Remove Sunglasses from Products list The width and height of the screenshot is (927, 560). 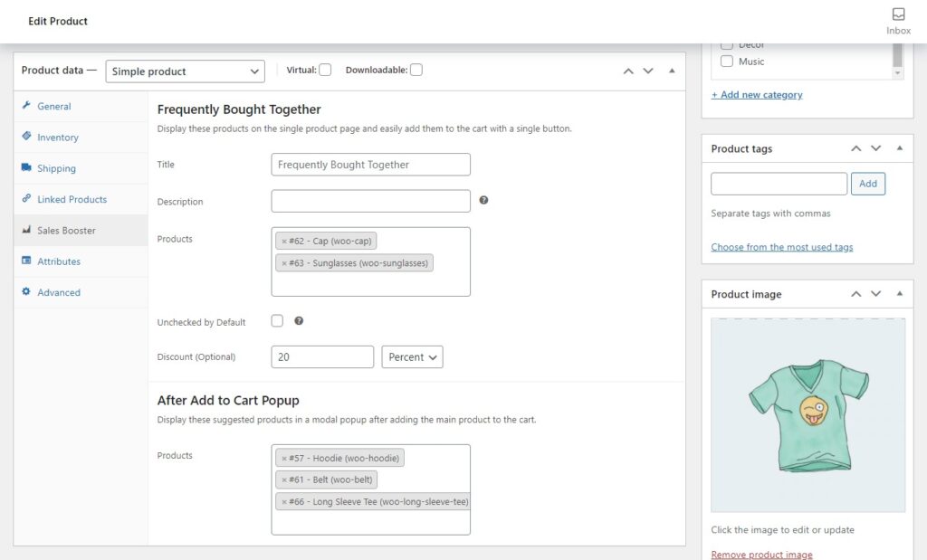tap(283, 263)
